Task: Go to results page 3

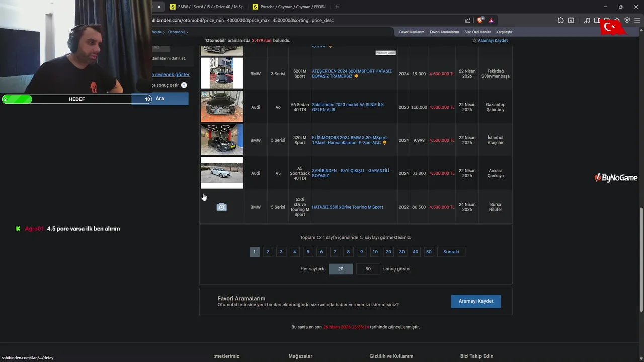Action: 281,252
